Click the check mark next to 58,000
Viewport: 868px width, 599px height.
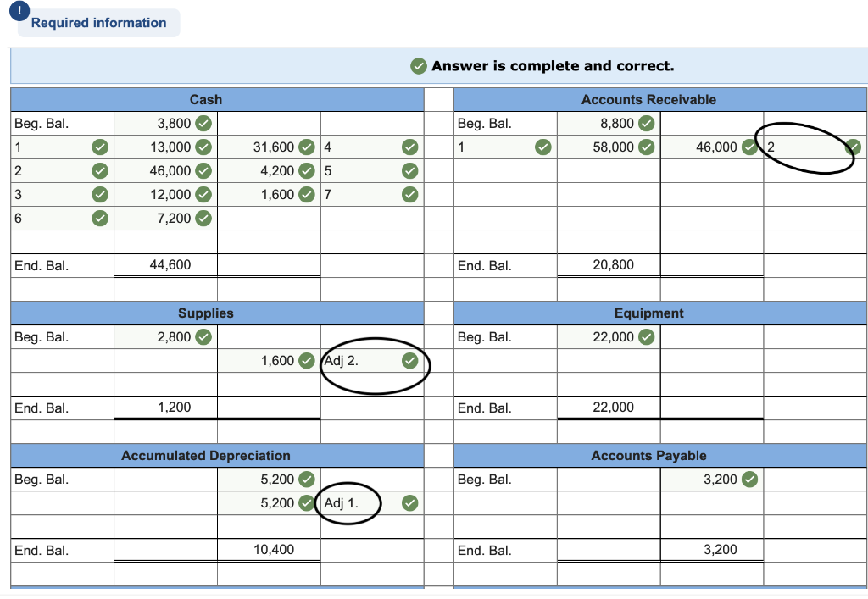(647, 147)
